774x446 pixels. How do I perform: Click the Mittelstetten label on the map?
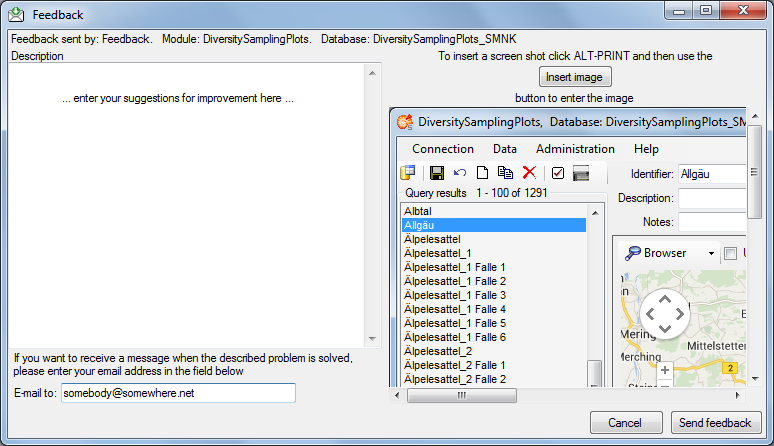pos(717,346)
